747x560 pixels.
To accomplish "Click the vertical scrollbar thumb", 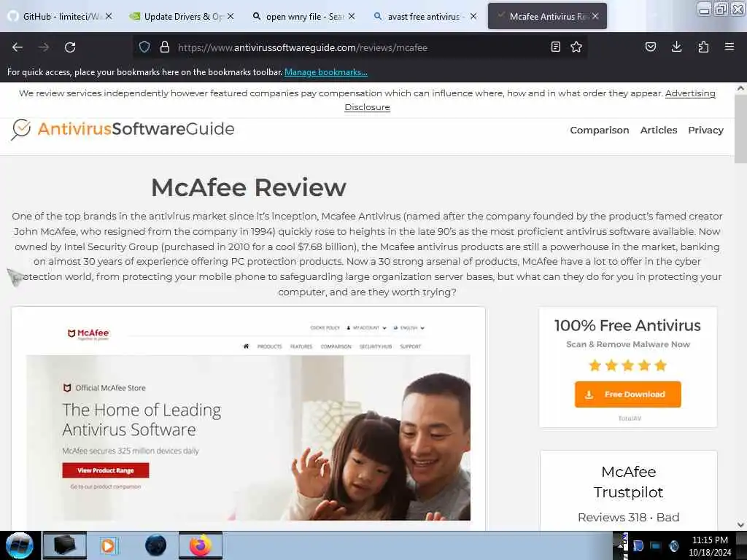I will 740,128.
